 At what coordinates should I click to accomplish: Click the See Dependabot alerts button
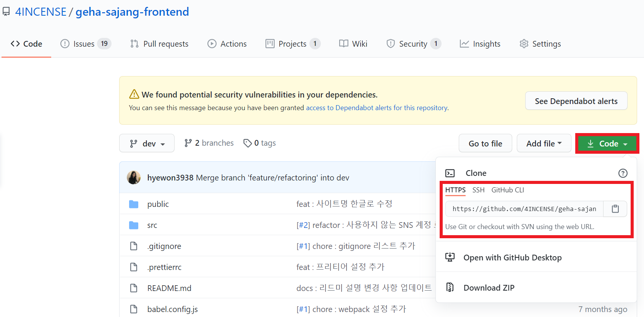(x=576, y=101)
